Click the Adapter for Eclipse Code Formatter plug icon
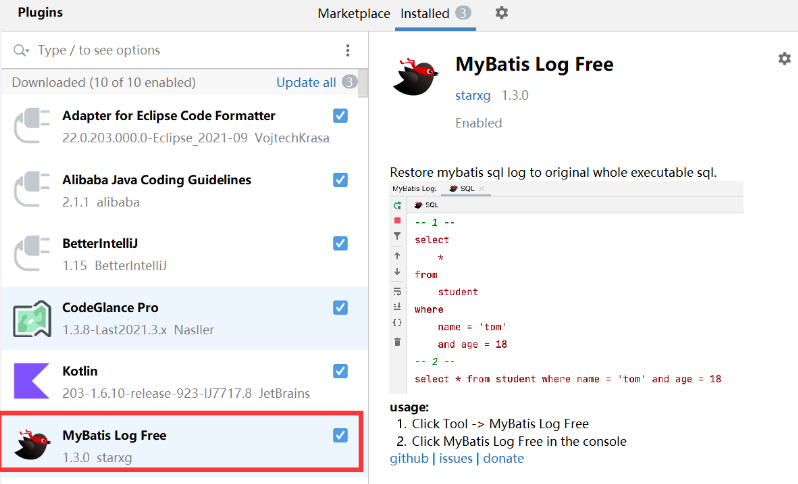 pos(32,126)
